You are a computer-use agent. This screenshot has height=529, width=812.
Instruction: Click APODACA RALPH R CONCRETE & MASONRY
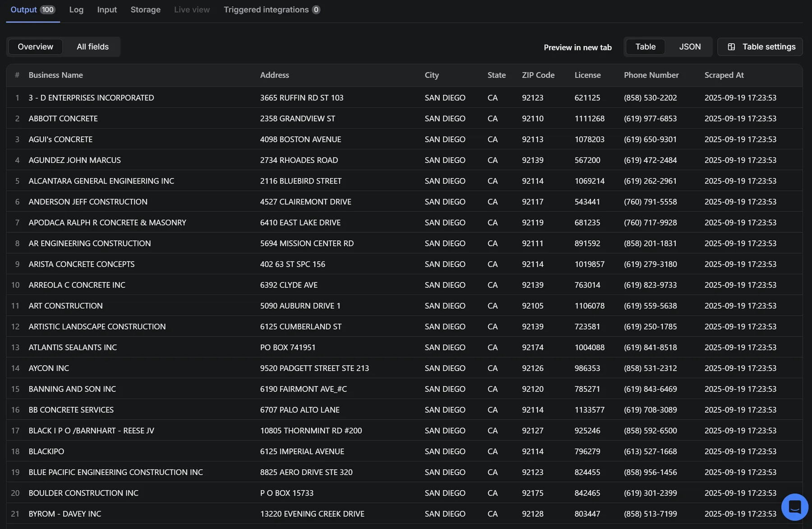click(107, 222)
